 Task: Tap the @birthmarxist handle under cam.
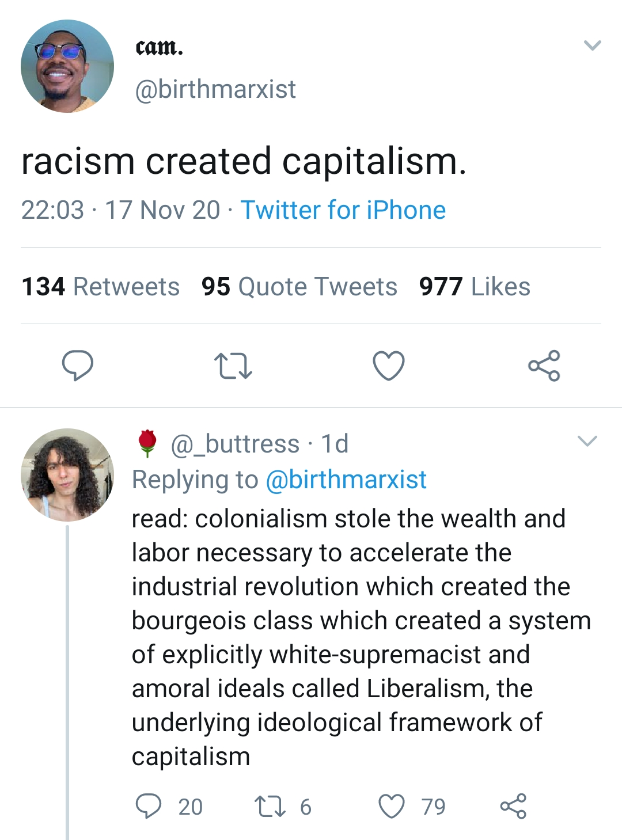click(x=215, y=89)
